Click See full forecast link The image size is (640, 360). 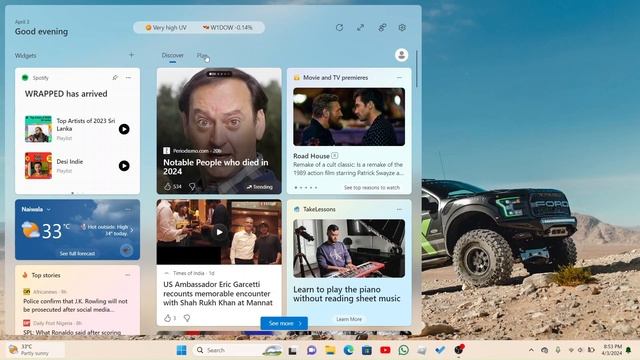[77, 253]
